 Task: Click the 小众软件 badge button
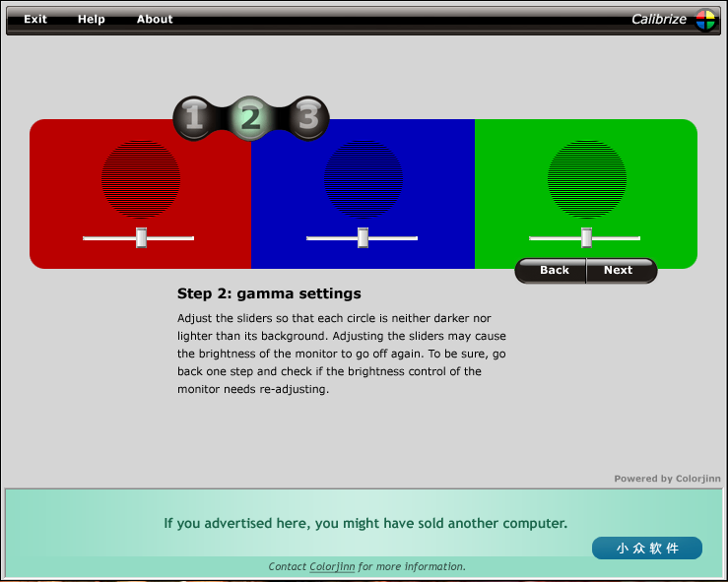646,548
